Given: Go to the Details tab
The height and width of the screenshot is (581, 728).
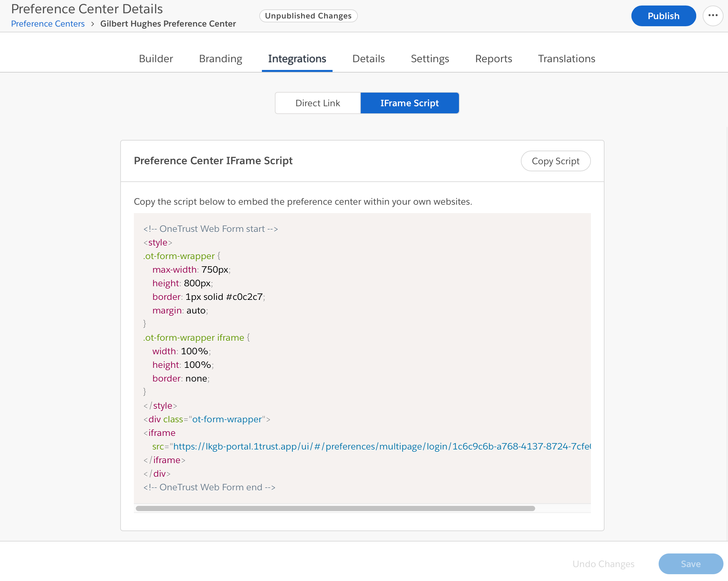Looking at the screenshot, I should pos(368,58).
